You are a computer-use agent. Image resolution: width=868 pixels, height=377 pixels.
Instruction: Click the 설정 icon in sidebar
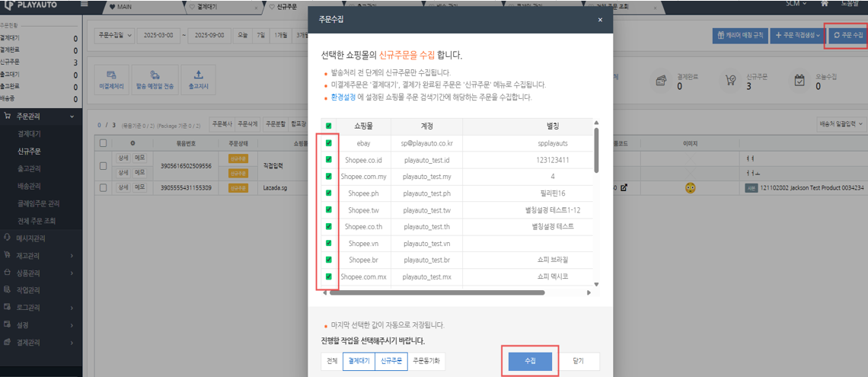[7, 324]
